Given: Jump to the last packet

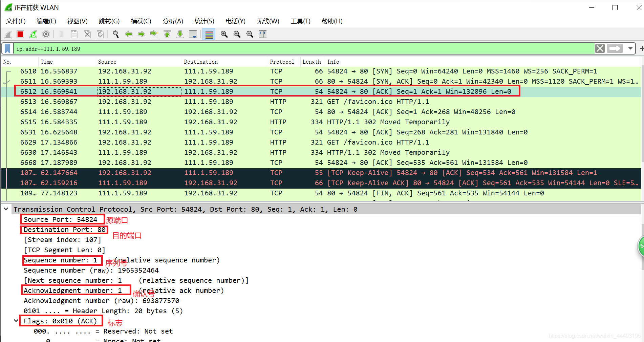Looking at the screenshot, I should pos(180,34).
